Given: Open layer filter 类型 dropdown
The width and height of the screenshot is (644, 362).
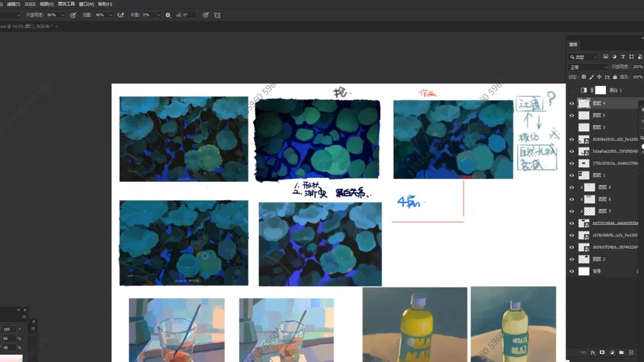Looking at the screenshot, I should 583,57.
